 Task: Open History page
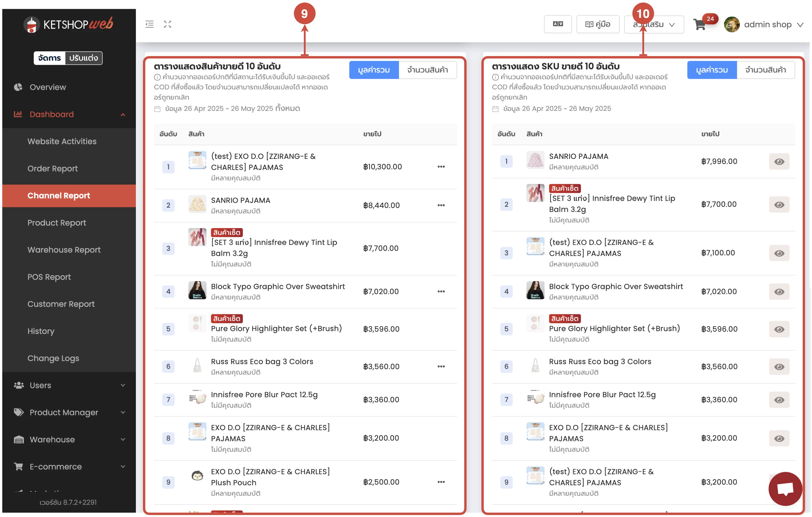pos(69,331)
